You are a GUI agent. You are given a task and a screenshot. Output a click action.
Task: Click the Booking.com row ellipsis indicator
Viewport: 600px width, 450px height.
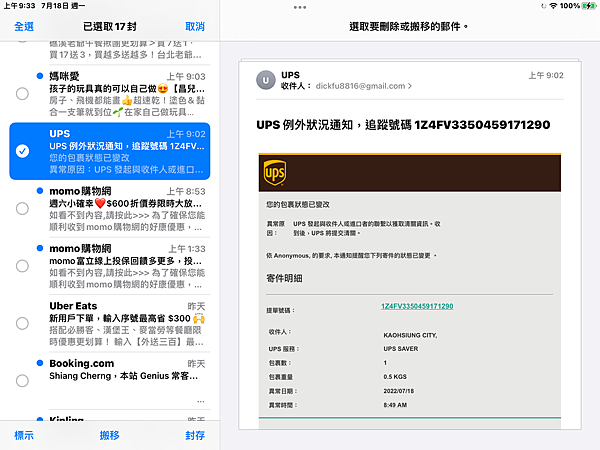(x=201, y=401)
